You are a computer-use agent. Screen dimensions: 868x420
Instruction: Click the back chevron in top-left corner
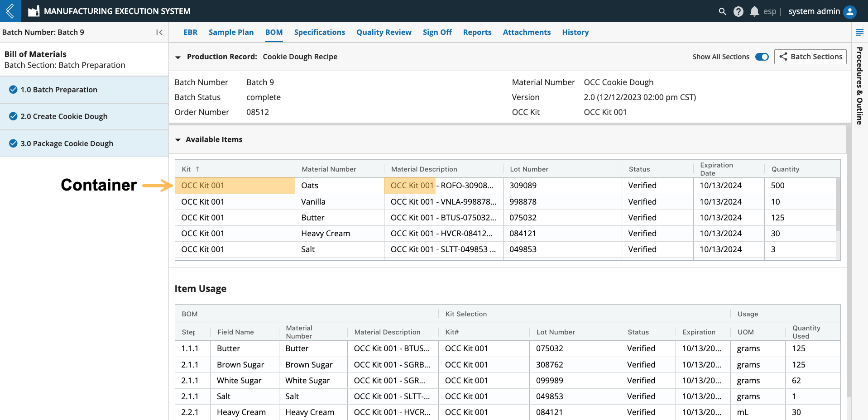click(x=10, y=11)
